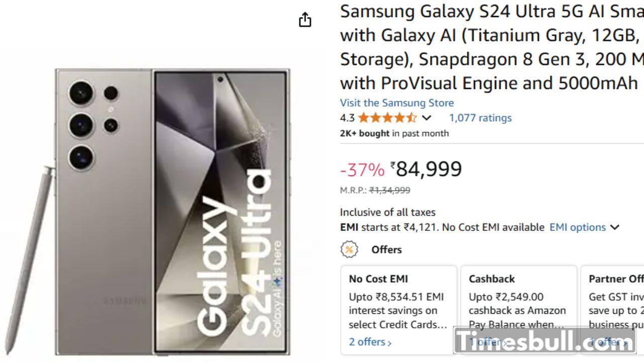The height and width of the screenshot is (362, 644).
Task: Open the 1,077 ratings link
Action: click(480, 118)
